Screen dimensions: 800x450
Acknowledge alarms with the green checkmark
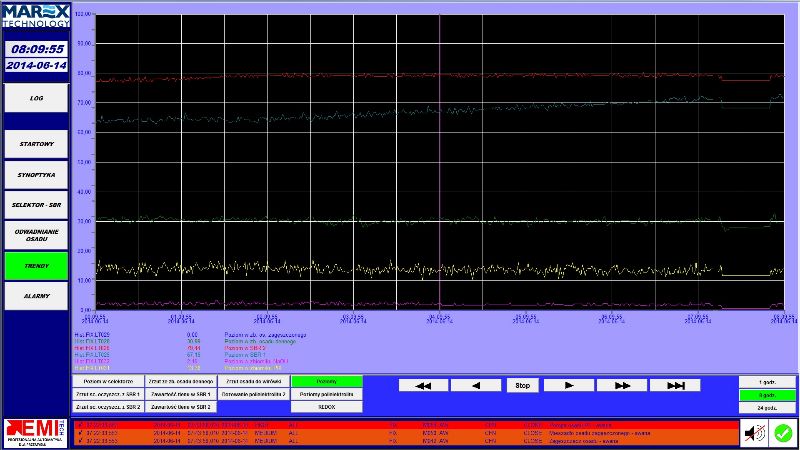tap(783, 432)
